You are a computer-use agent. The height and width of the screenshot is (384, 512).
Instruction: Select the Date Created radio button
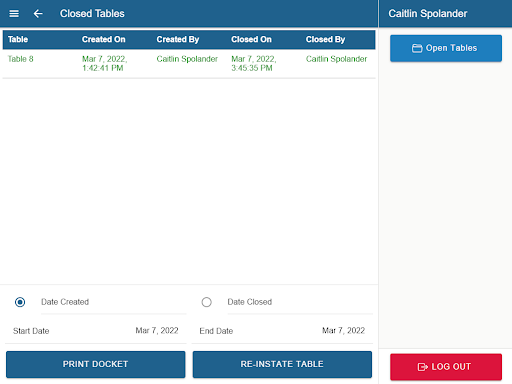pos(20,302)
